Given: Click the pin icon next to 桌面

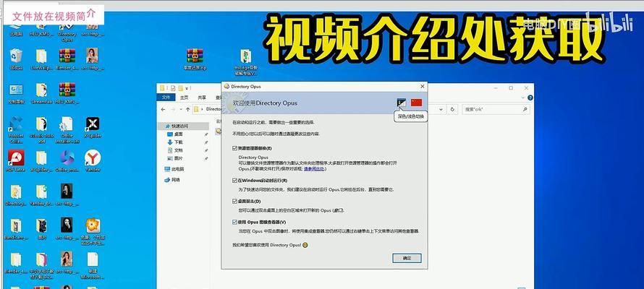Looking at the screenshot, I should tap(206, 134).
